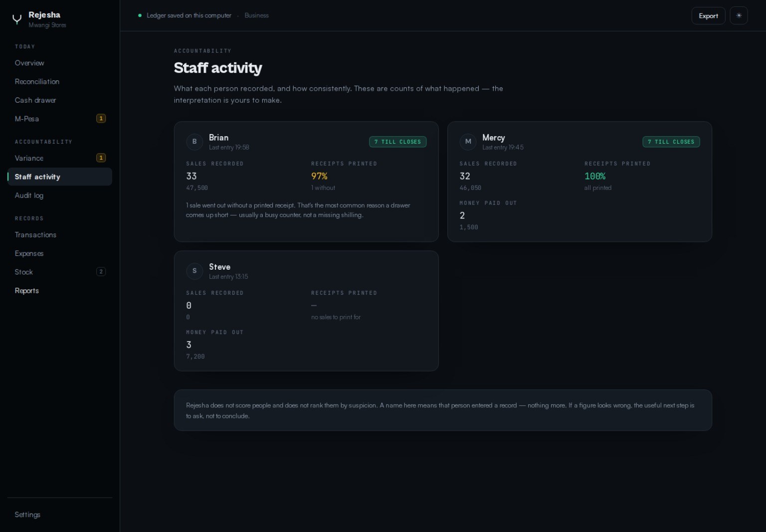Click the green ledger saved status dot
Viewport: 766px width, 532px height.
click(140, 15)
